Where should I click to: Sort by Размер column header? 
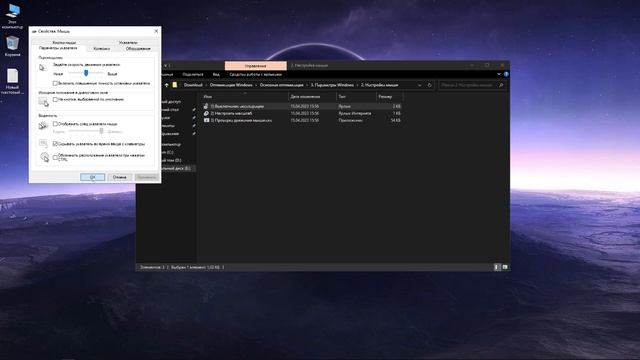click(389, 97)
